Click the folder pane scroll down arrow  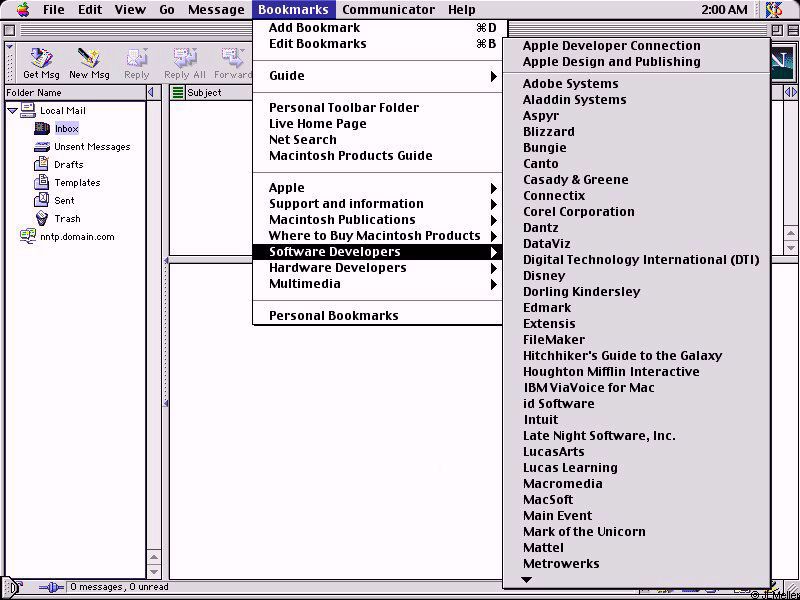(x=154, y=571)
